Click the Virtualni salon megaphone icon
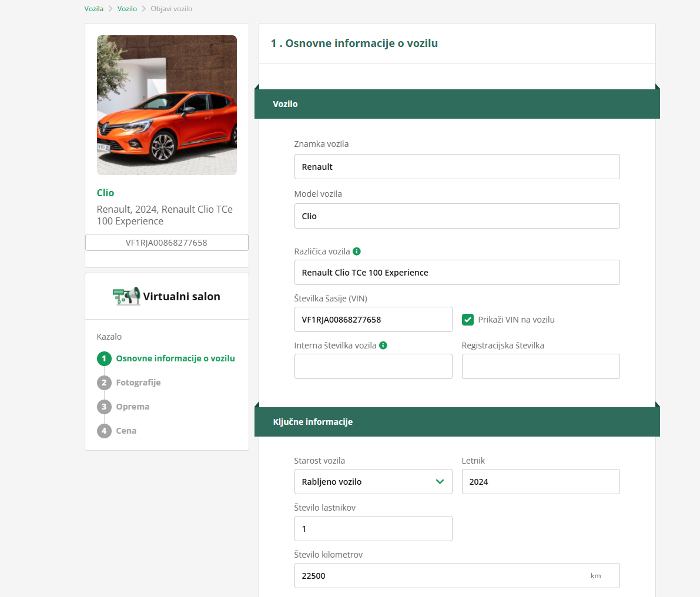Image resolution: width=700 pixels, height=597 pixels. coord(126,296)
